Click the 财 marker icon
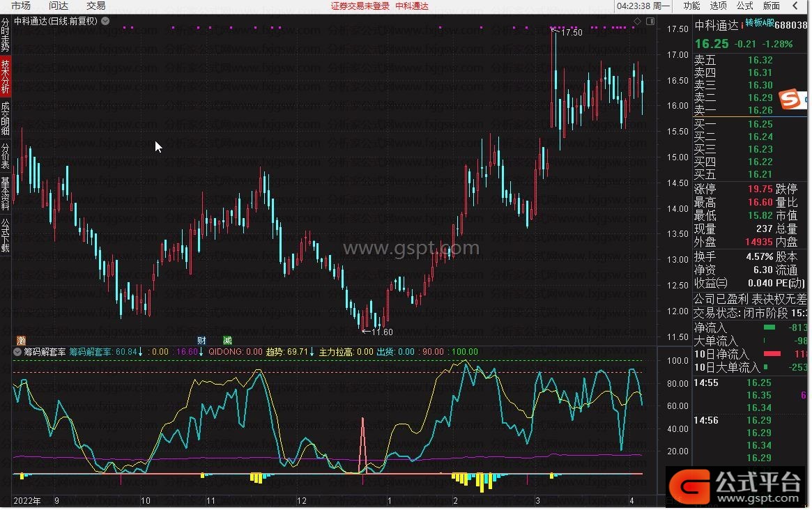The width and height of the screenshot is (812, 510). [x=201, y=340]
